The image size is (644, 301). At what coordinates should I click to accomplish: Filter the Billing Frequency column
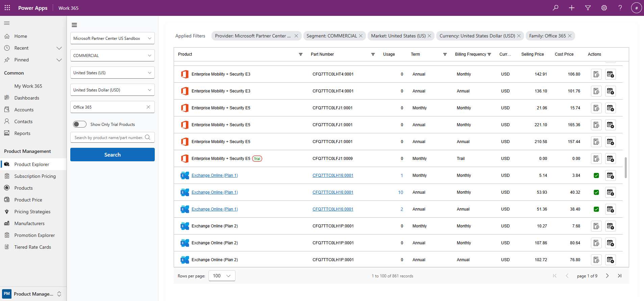489,54
